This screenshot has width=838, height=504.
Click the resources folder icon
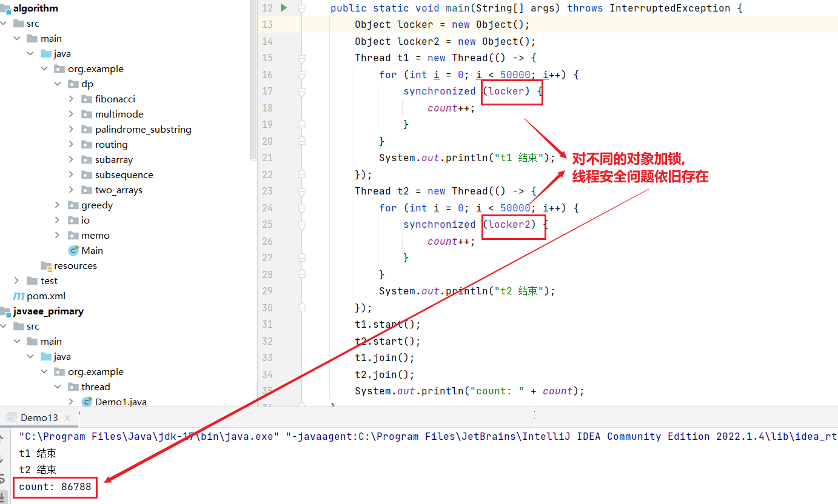(x=46, y=265)
